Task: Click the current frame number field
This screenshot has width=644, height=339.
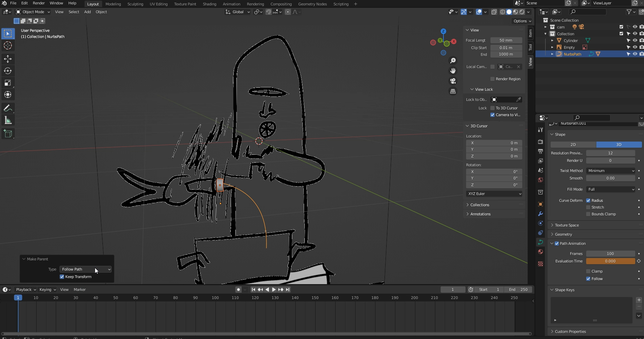Action: point(453,290)
